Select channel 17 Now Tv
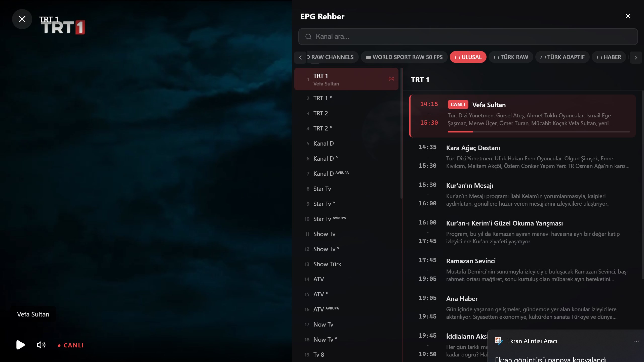The height and width of the screenshot is (362, 644). [x=346, y=325]
